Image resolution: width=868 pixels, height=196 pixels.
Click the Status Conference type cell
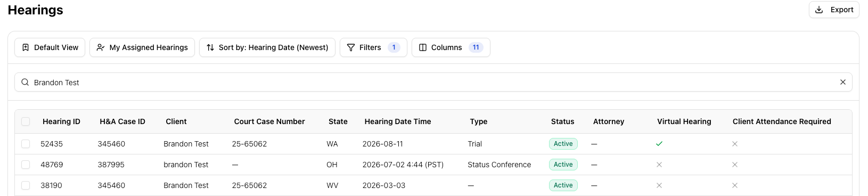coord(499,165)
